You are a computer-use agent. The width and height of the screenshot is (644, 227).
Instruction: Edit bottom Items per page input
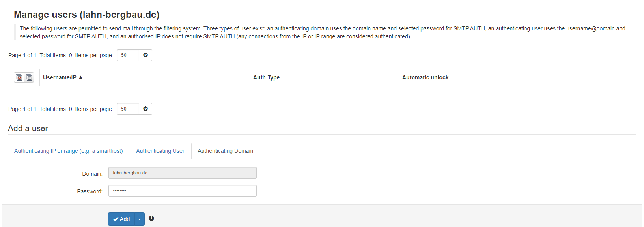(128, 109)
